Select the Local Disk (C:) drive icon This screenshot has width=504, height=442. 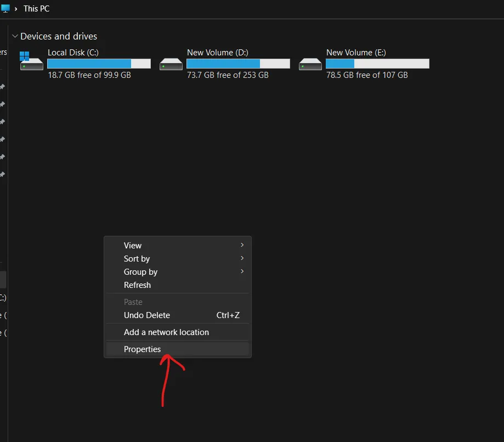coord(31,62)
